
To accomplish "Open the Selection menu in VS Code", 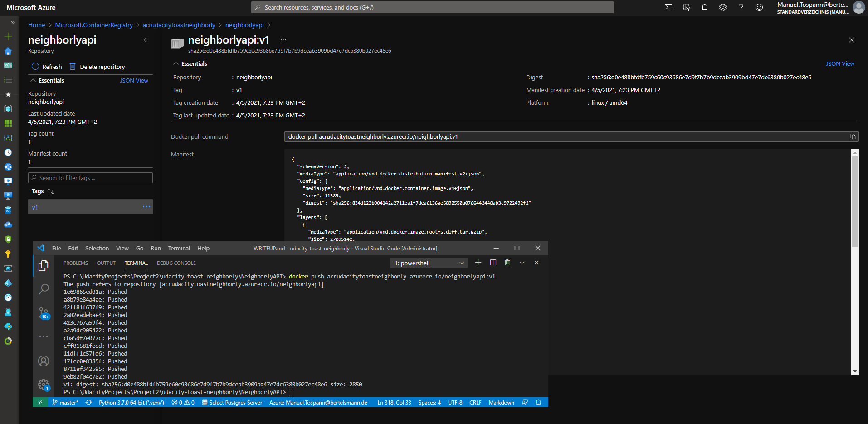I will click(x=97, y=248).
